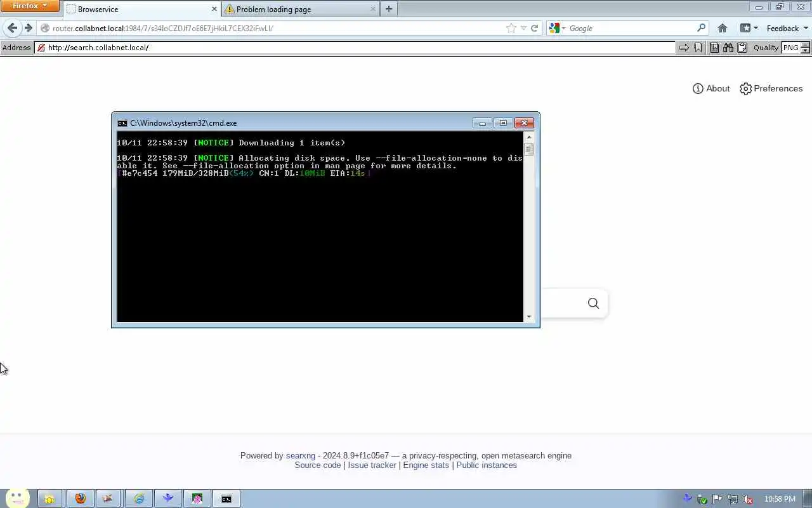Open the URL history dropdown arrow
Screen dimensions: 812x508
click(523, 28)
